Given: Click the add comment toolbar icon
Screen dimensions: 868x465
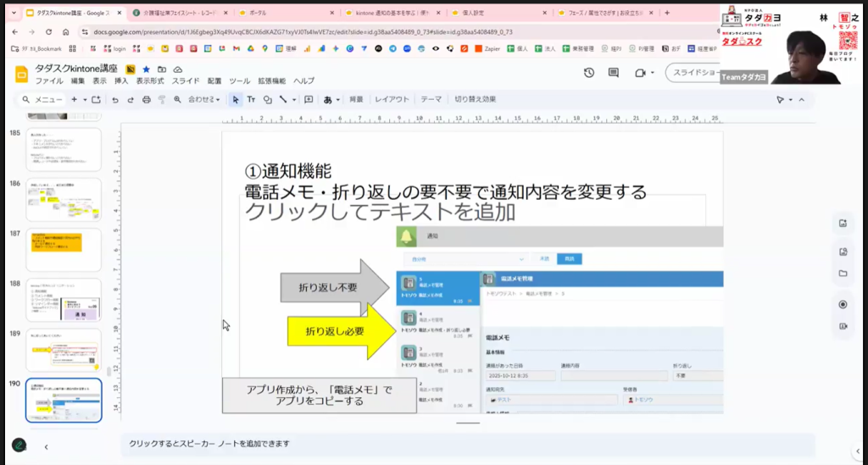Looking at the screenshot, I should pos(309,99).
